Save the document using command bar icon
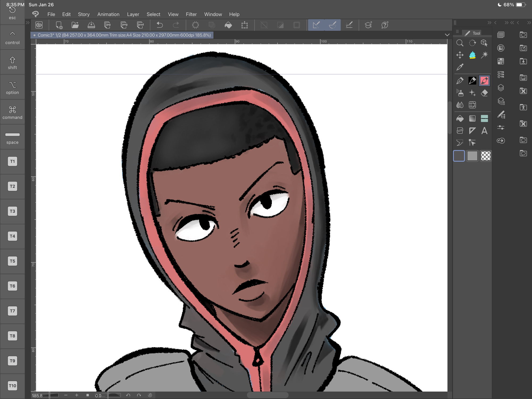The height and width of the screenshot is (399, 532). (91, 25)
